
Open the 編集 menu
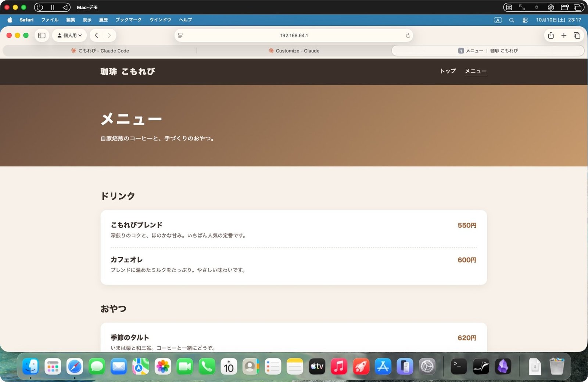(x=71, y=20)
